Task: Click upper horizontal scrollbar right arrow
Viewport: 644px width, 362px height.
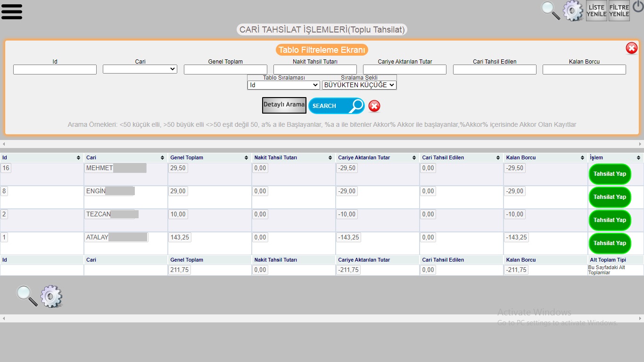Action: [x=640, y=144]
